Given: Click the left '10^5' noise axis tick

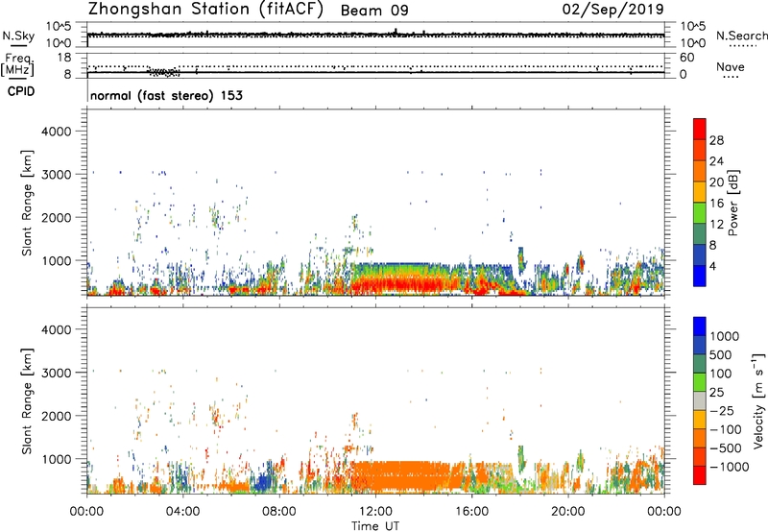Looking at the screenshot, I should pos(60,26).
